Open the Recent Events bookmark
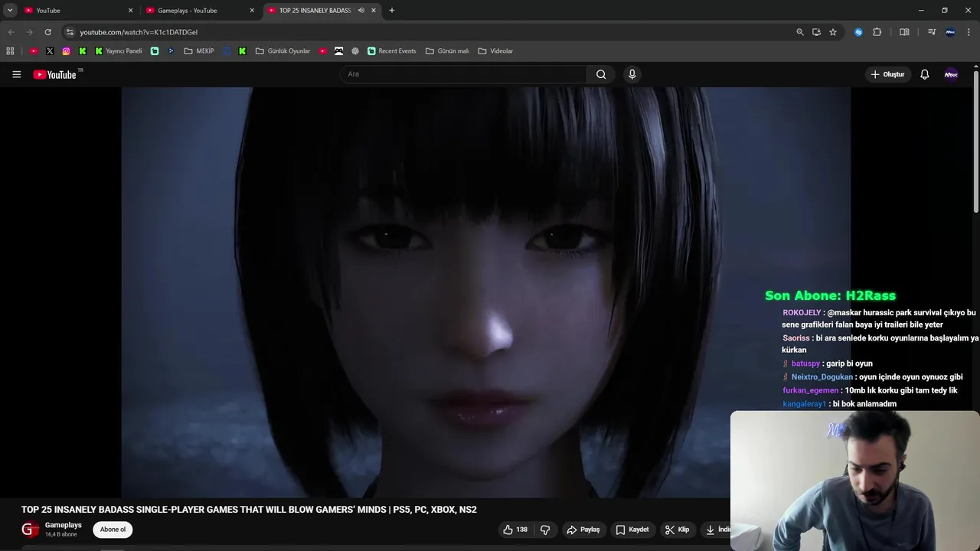980x551 pixels. pos(392,51)
